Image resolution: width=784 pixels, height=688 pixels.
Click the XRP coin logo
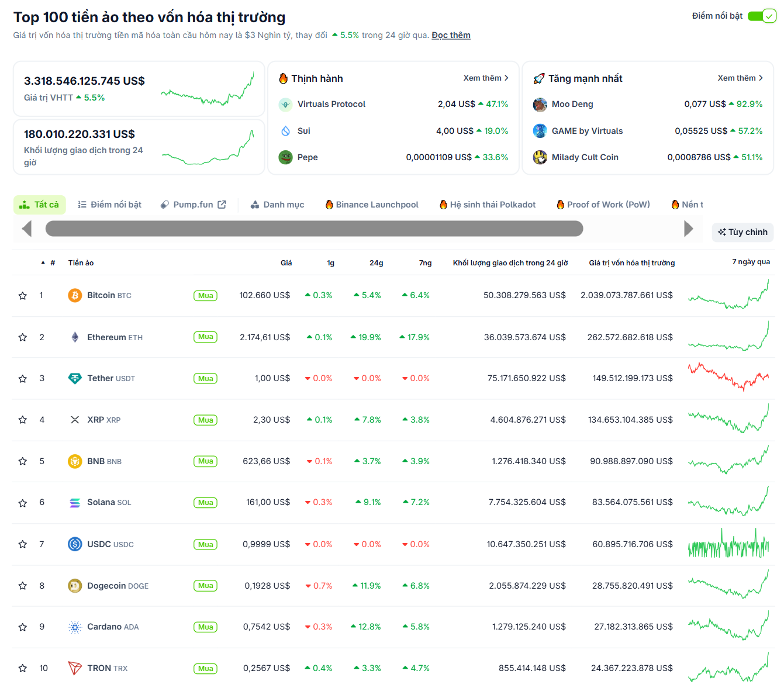click(x=75, y=420)
